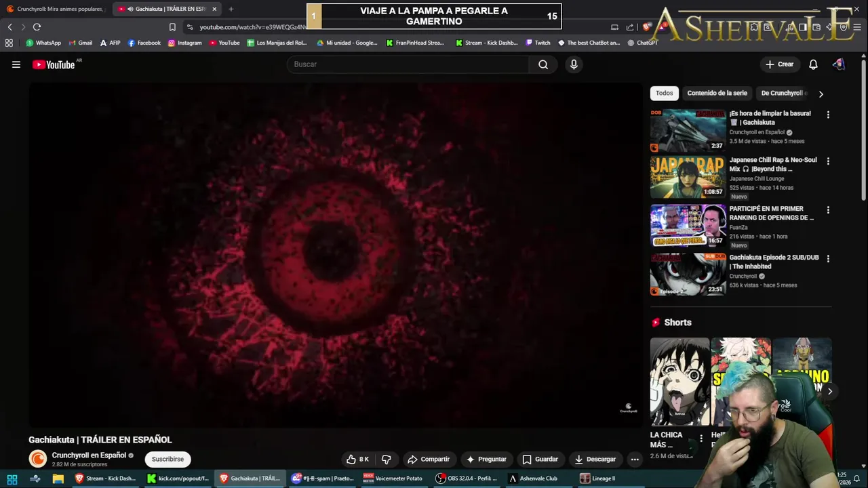The height and width of the screenshot is (488, 868).
Task: Save the video with Guardar
Action: 540,459
